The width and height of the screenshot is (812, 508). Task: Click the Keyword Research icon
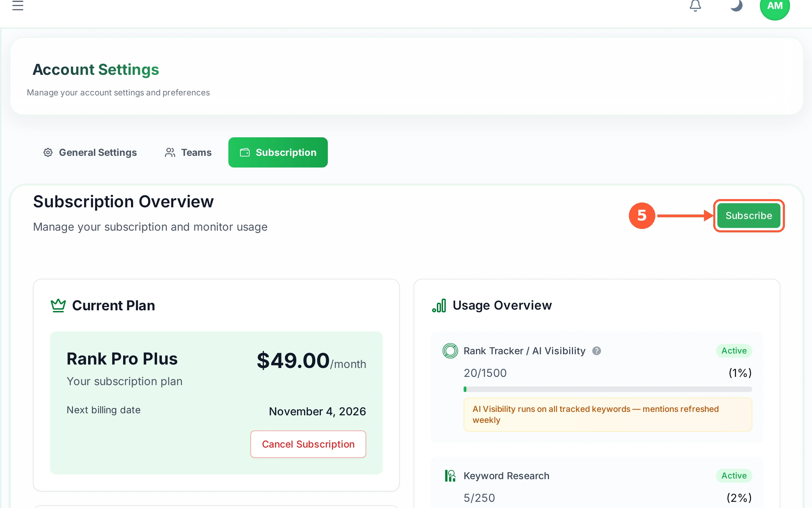coord(450,476)
